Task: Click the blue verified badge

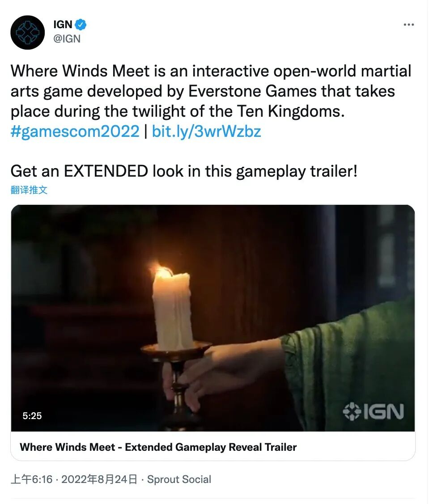Action: point(81,25)
